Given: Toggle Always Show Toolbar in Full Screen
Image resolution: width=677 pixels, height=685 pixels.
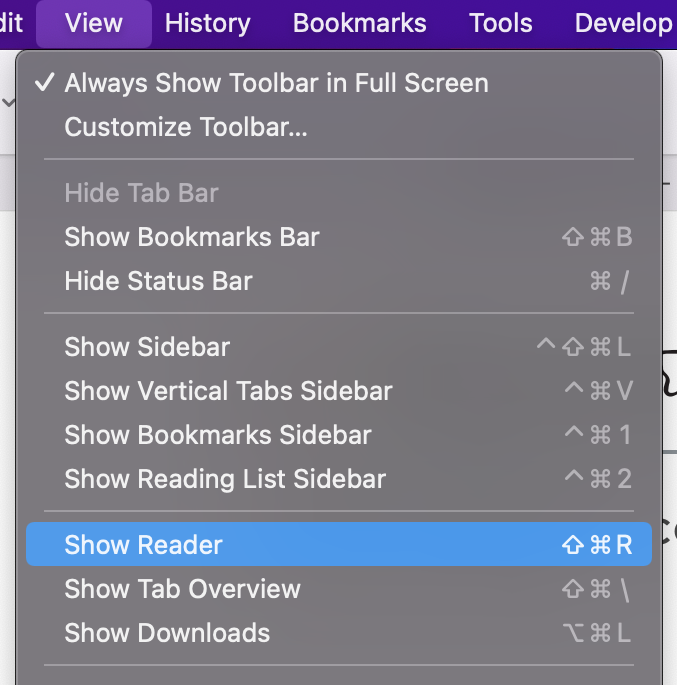Looking at the screenshot, I should (339, 83).
